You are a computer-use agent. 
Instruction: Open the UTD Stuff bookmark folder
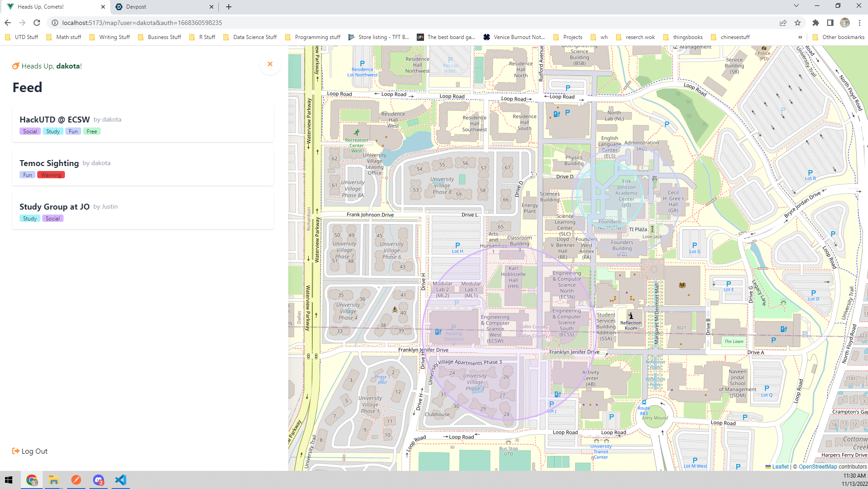tap(21, 37)
